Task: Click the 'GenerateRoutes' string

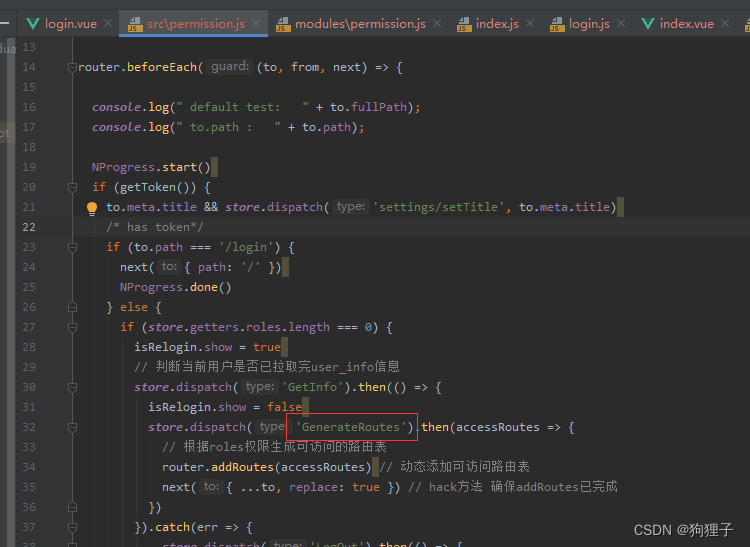Action: click(x=351, y=427)
